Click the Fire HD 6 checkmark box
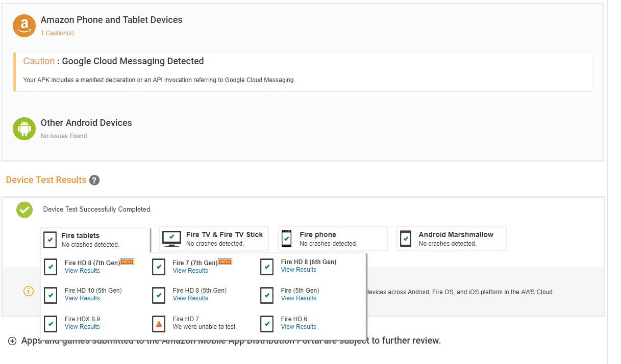The height and width of the screenshot is (364, 621). coord(267,324)
